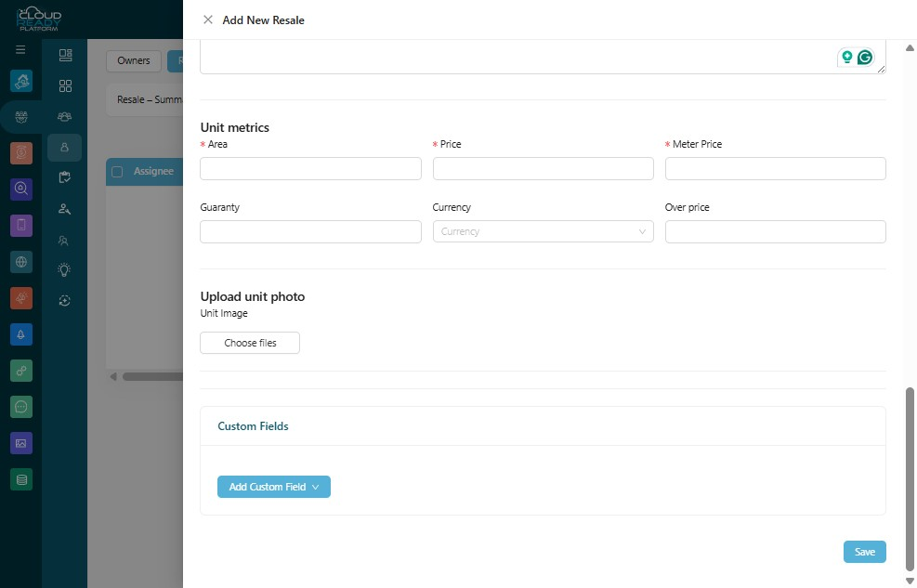Click the Unit metrics heading
The width and height of the screenshot is (917, 588).
pos(234,127)
